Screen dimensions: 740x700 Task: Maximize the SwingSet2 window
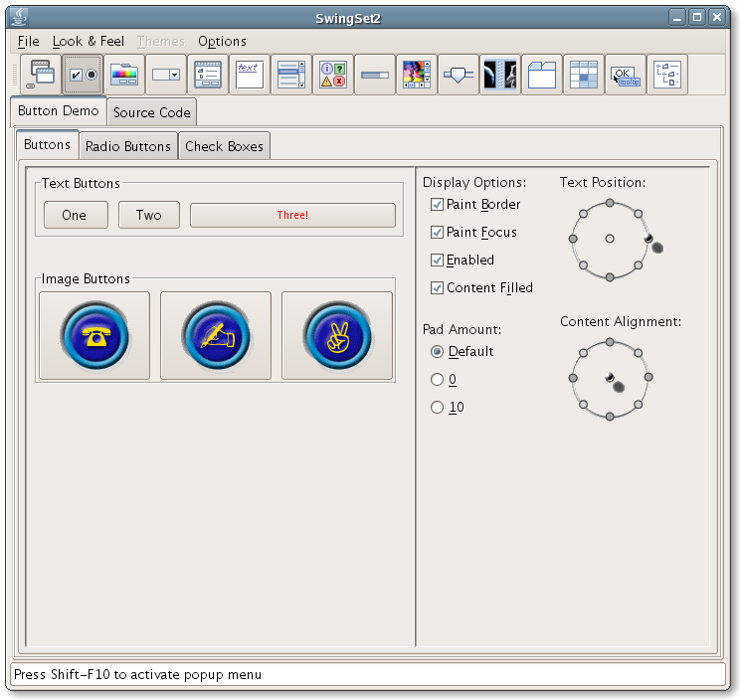(697, 18)
